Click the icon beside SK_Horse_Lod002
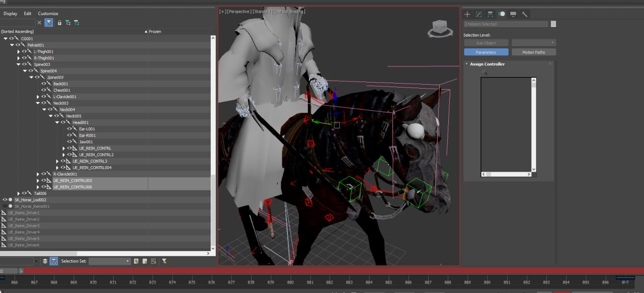Image resolution: width=644 pixels, height=293 pixels. (x=11, y=200)
